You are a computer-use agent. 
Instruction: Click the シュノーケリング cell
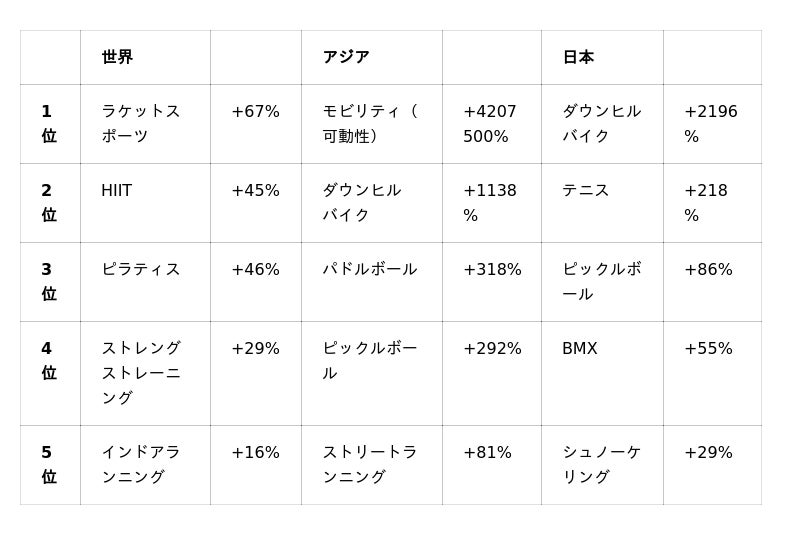tap(601, 465)
